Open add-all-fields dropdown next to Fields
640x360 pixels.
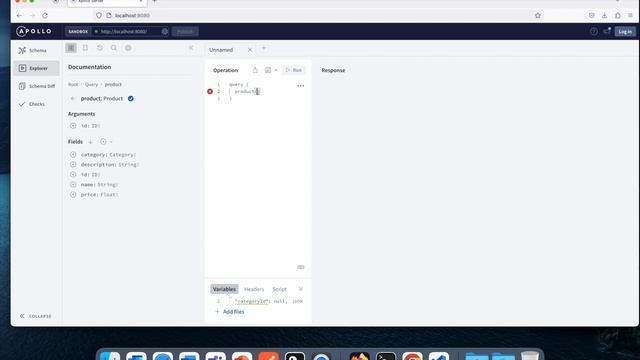point(106,142)
